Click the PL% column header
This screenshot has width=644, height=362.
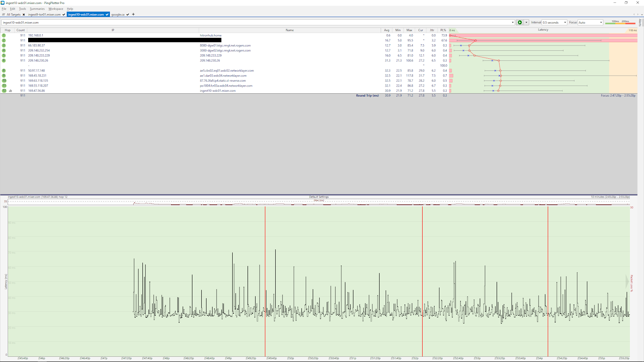point(443,30)
